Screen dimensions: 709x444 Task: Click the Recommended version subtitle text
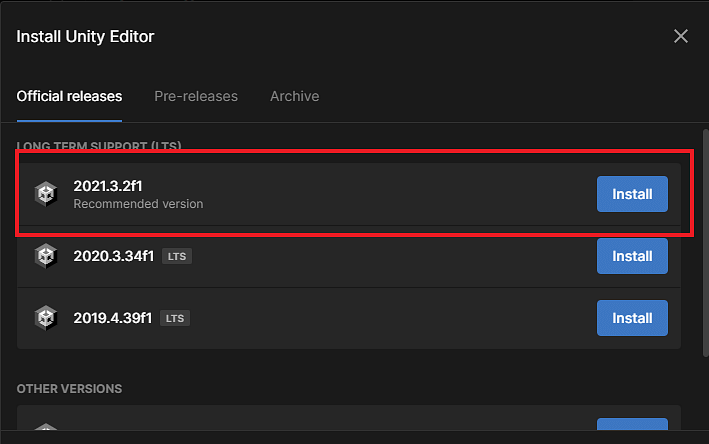(x=138, y=204)
